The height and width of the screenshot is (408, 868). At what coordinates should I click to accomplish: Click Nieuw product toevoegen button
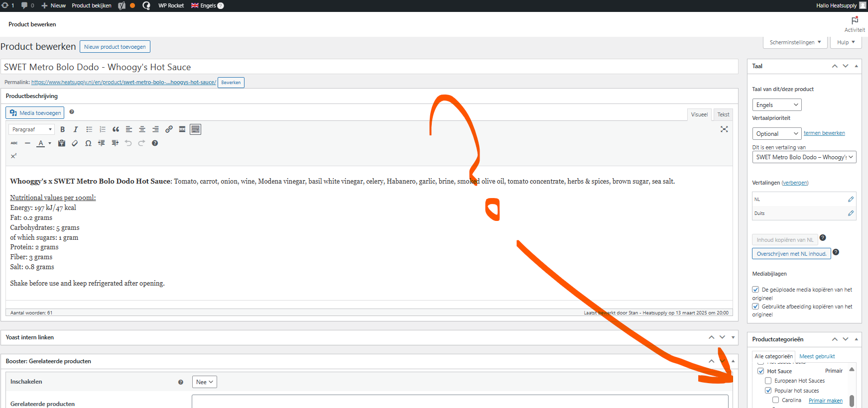coord(115,47)
